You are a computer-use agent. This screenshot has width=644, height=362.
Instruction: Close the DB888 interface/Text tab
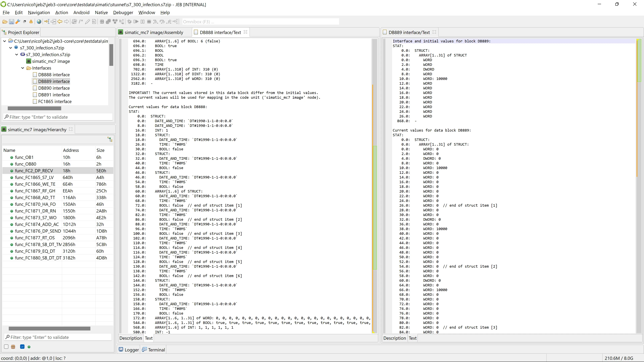click(246, 32)
